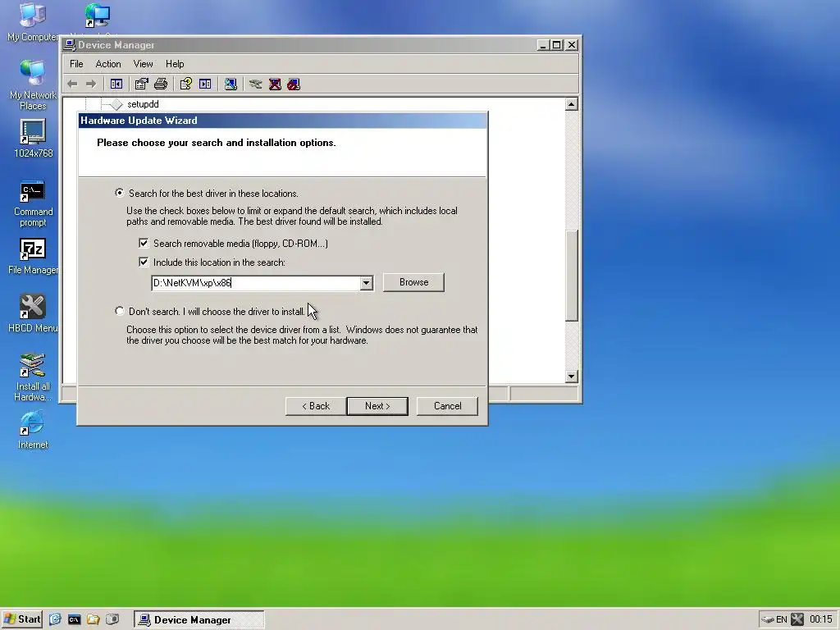Click the Back arrow in Device Manager toolbar
The height and width of the screenshot is (630, 840).
pos(72,84)
